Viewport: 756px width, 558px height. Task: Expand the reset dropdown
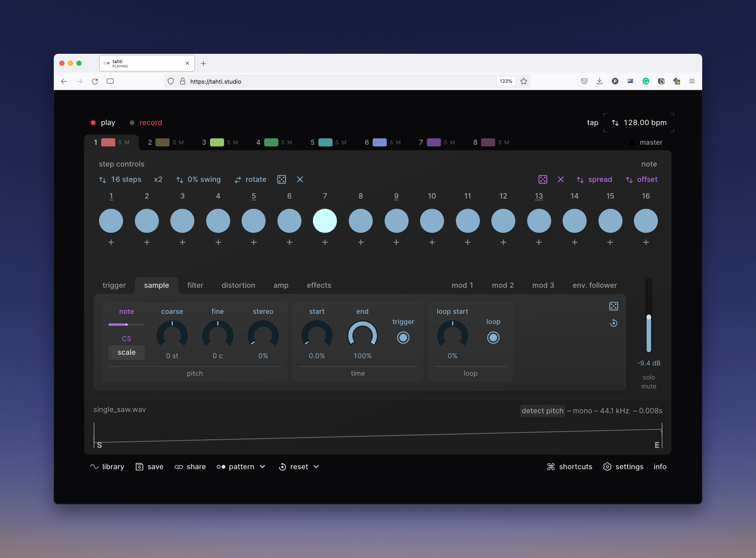coord(316,467)
